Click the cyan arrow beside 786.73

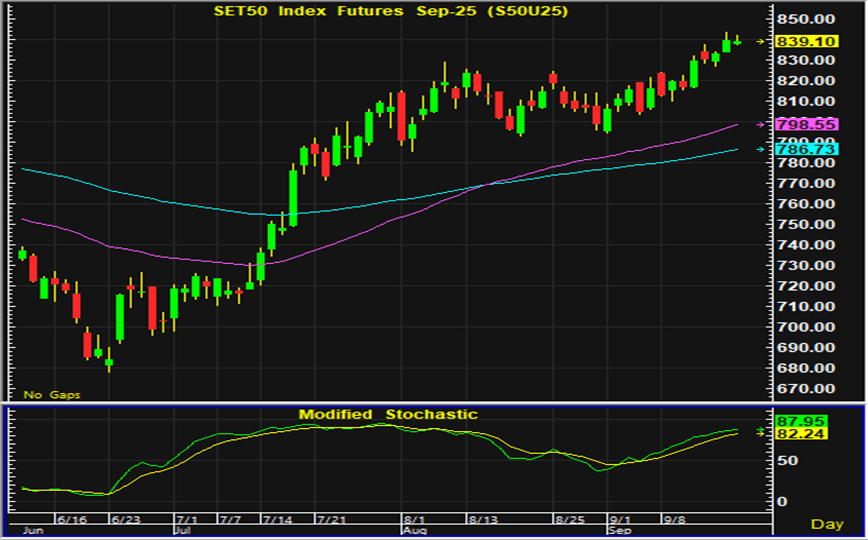[x=759, y=149]
